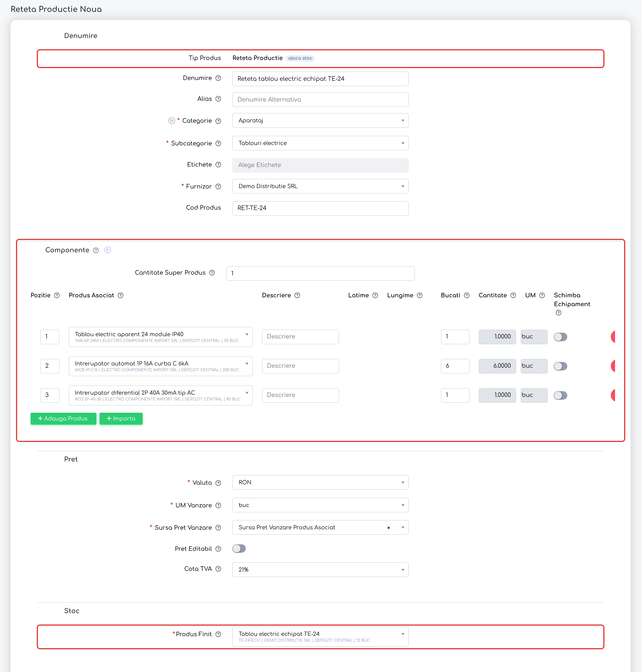The width and height of the screenshot is (642, 672).
Task: Click the play video icon before Categorie
Action: coord(172,121)
